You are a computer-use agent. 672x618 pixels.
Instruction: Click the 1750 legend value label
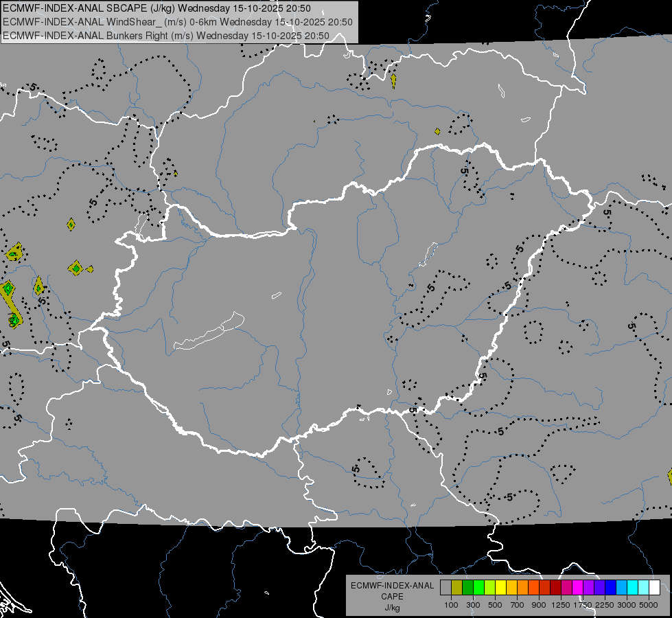coord(583,605)
